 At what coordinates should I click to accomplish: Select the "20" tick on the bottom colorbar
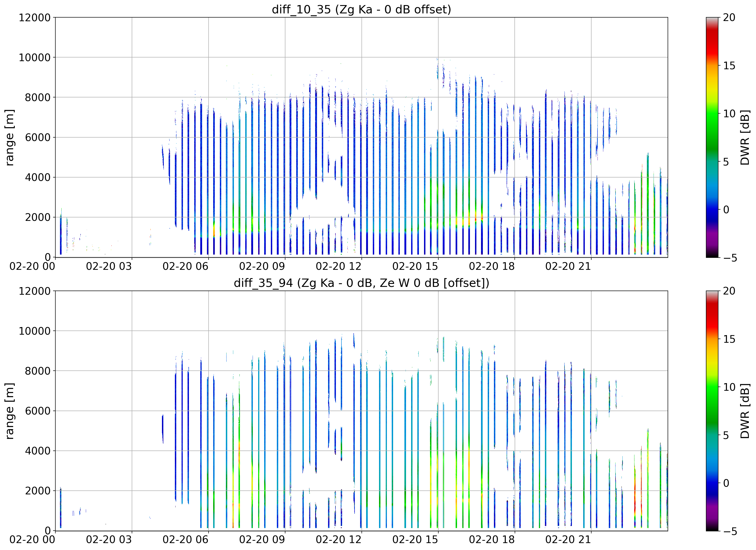pyautogui.click(x=729, y=291)
